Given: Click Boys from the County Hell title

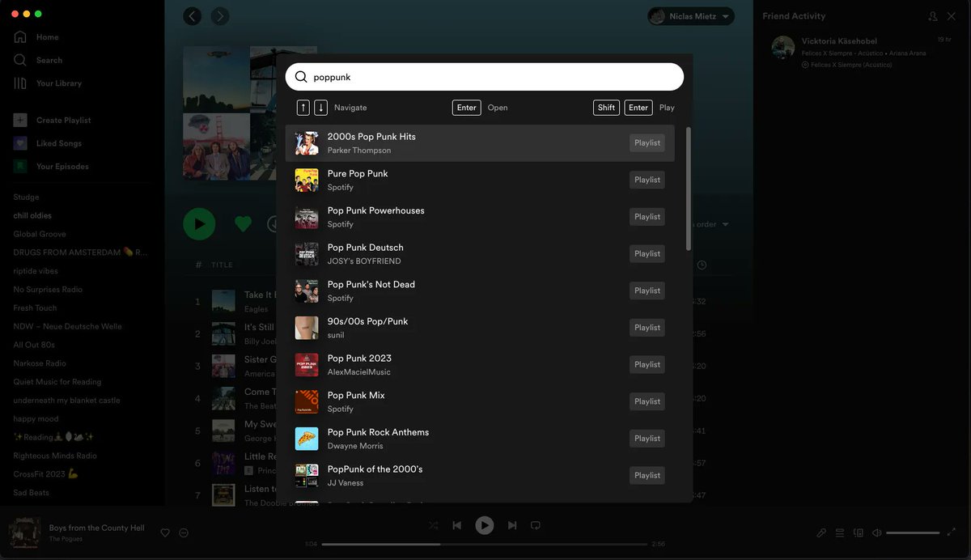Looking at the screenshot, I should point(97,528).
